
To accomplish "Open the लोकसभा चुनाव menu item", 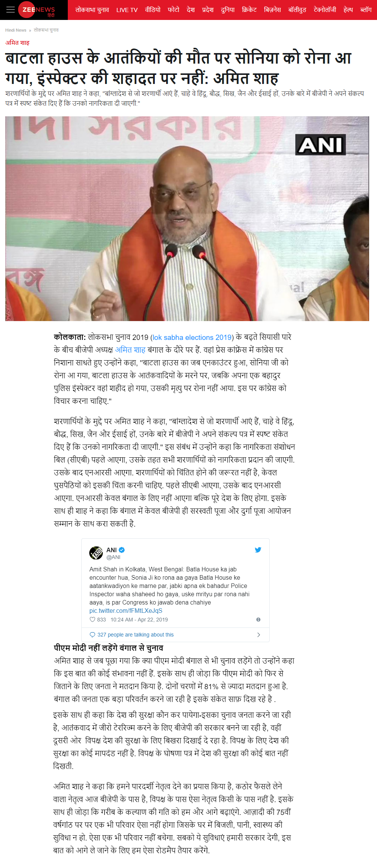I will click(92, 10).
